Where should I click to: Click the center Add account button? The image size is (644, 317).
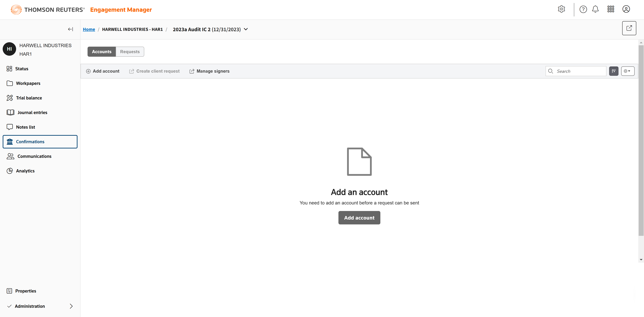359,218
